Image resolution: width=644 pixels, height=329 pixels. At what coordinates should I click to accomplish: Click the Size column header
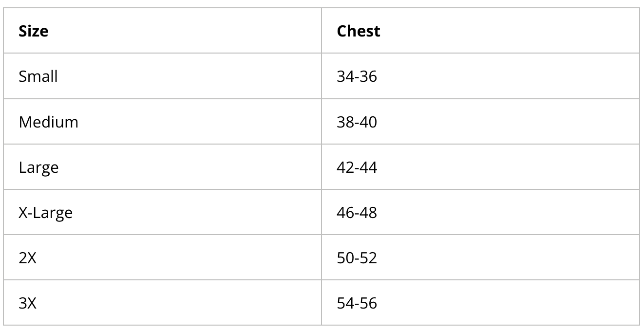34,31
